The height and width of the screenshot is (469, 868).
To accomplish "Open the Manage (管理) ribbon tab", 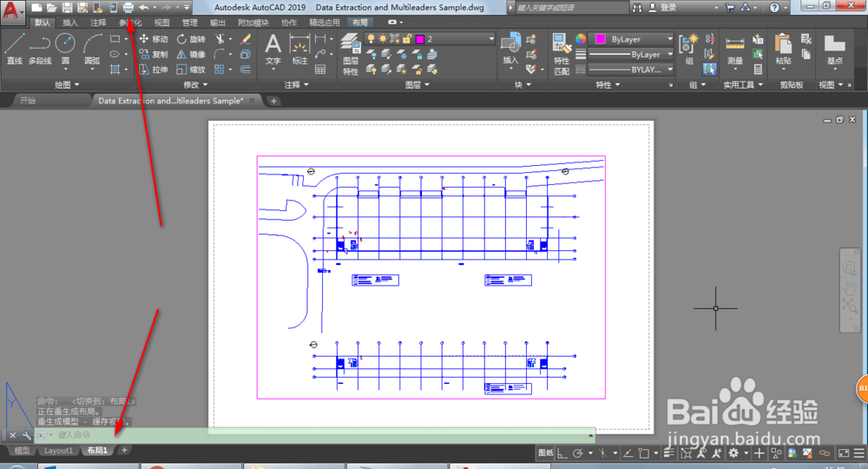I will (190, 23).
